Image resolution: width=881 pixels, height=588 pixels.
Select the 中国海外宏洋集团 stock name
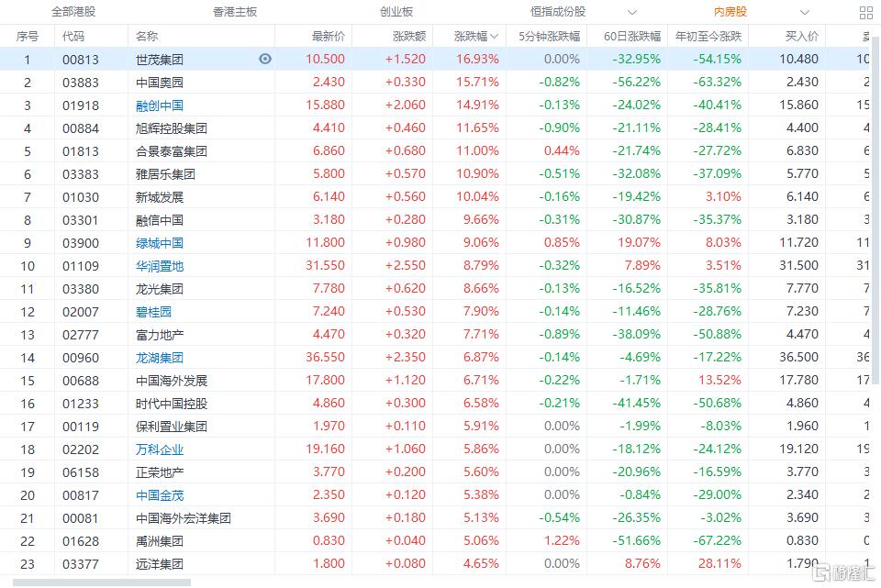pos(184,518)
